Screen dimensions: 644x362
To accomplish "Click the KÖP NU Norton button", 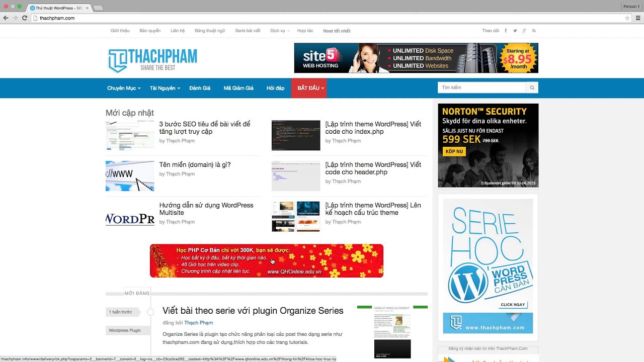I will [453, 151].
